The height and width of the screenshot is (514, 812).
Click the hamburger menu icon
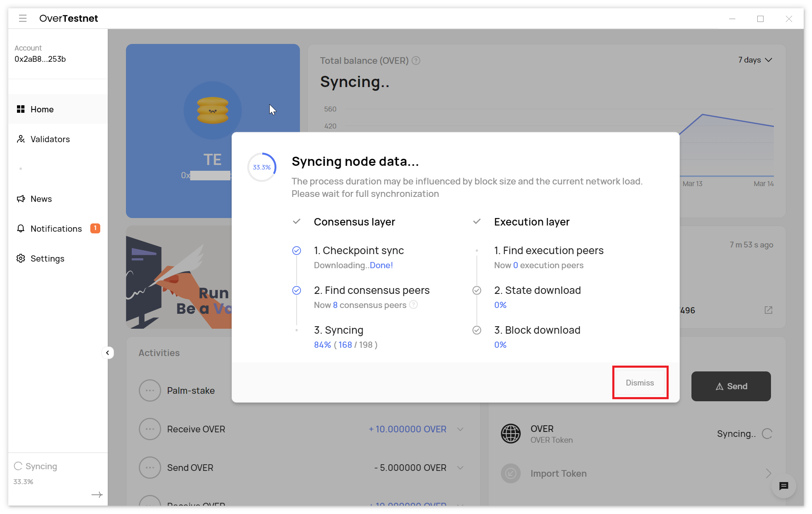click(23, 18)
